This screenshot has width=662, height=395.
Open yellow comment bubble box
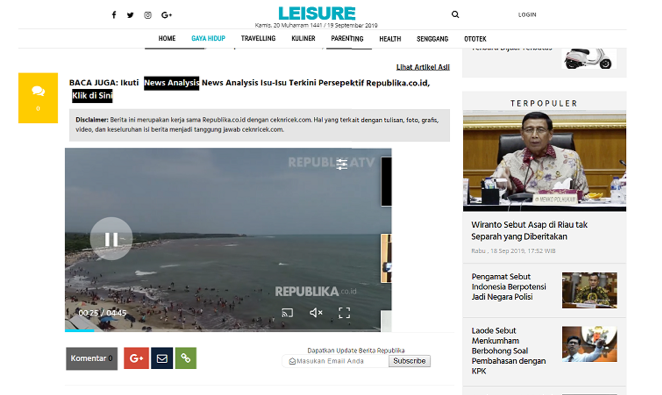(x=38, y=98)
